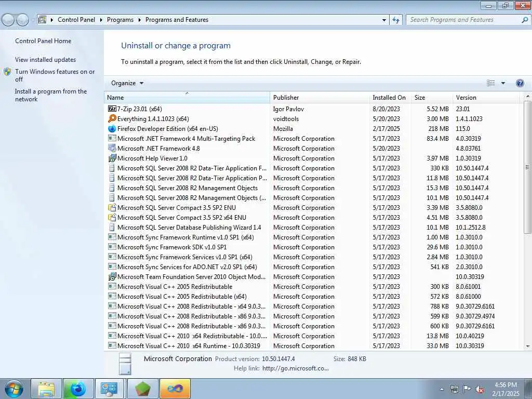Click the Control Panel taskbar button
532x399 pixels.
[x=109, y=389]
